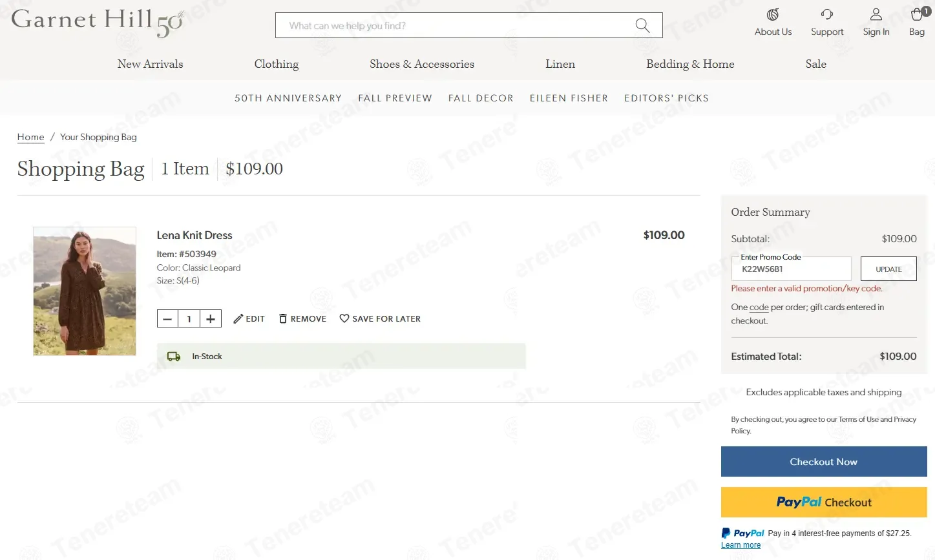
Task: Click the In-Stock truck icon
Action: point(174,357)
